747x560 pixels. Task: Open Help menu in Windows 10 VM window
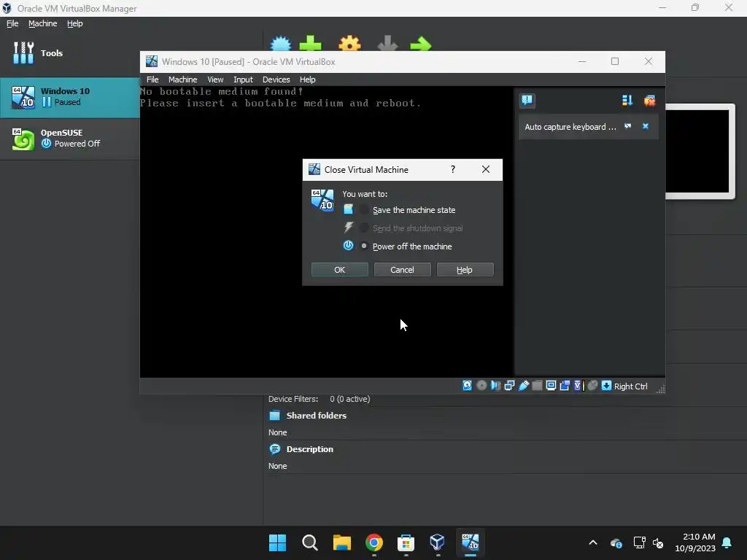[x=307, y=79]
